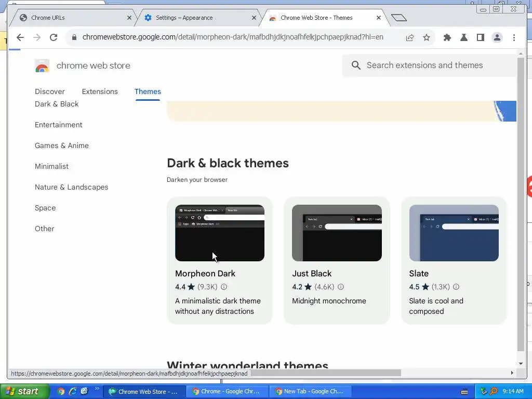Click 'A minimalistic dark theme' description
532x399 pixels.
(x=218, y=306)
